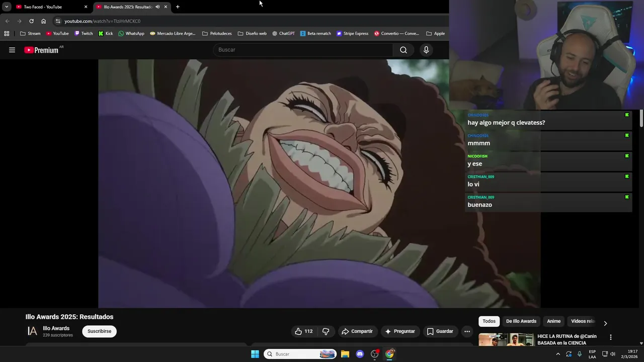The width and height of the screenshot is (644, 362).
Task: Open site information icon in address bar
Action: pos(58,21)
